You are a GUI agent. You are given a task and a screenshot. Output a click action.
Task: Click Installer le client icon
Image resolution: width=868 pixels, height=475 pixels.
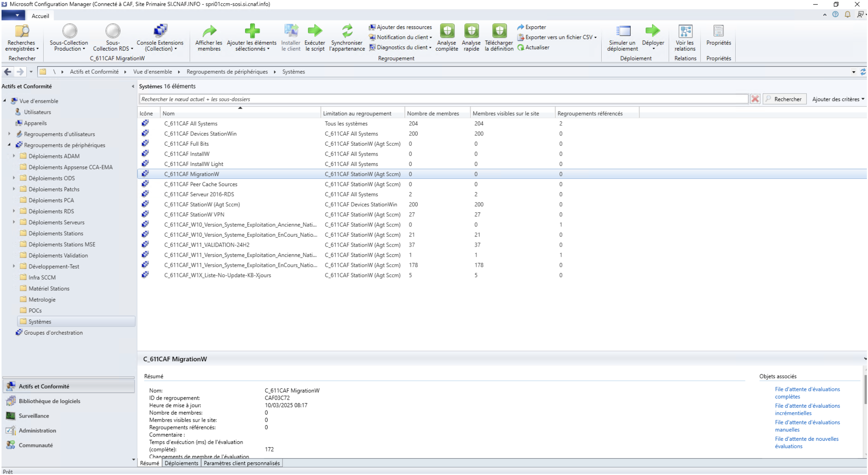pyautogui.click(x=291, y=31)
